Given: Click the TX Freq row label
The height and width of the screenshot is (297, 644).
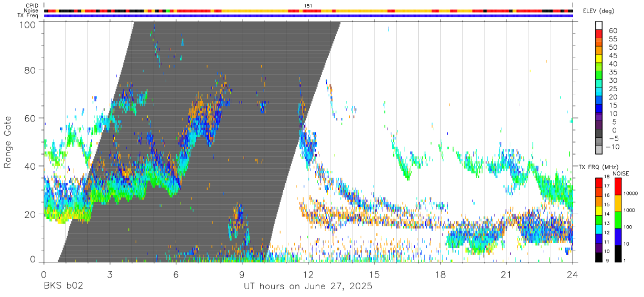Looking at the screenshot, I should point(28,16).
